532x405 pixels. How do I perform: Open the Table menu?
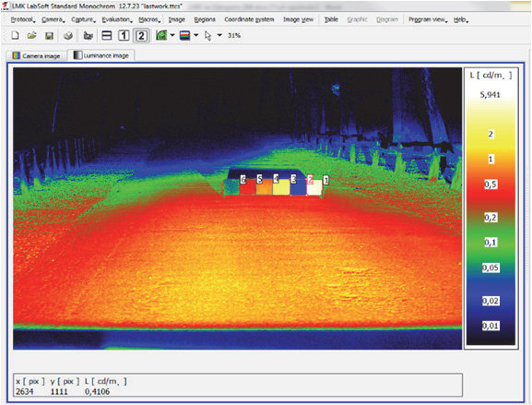click(x=331, y=19)
